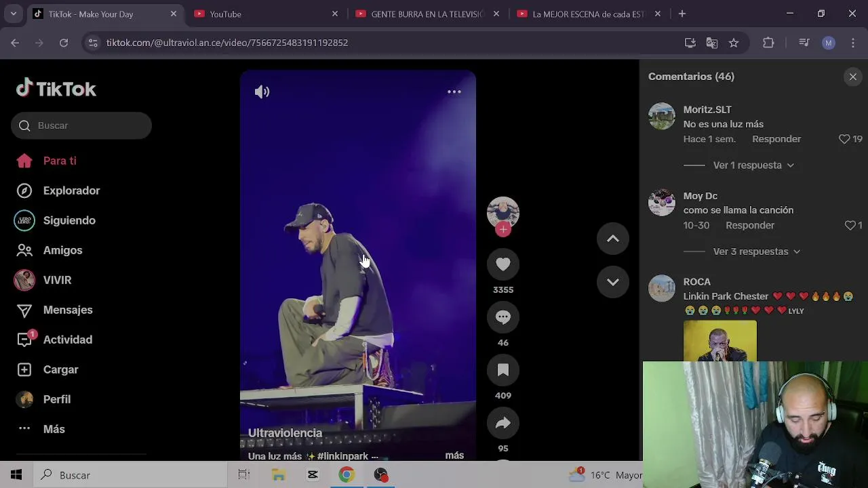Like the video with heart icon

[x=503, y=264]
